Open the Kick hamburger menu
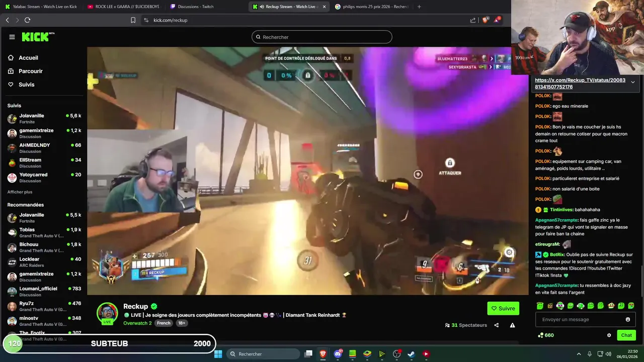 point(12,37)
